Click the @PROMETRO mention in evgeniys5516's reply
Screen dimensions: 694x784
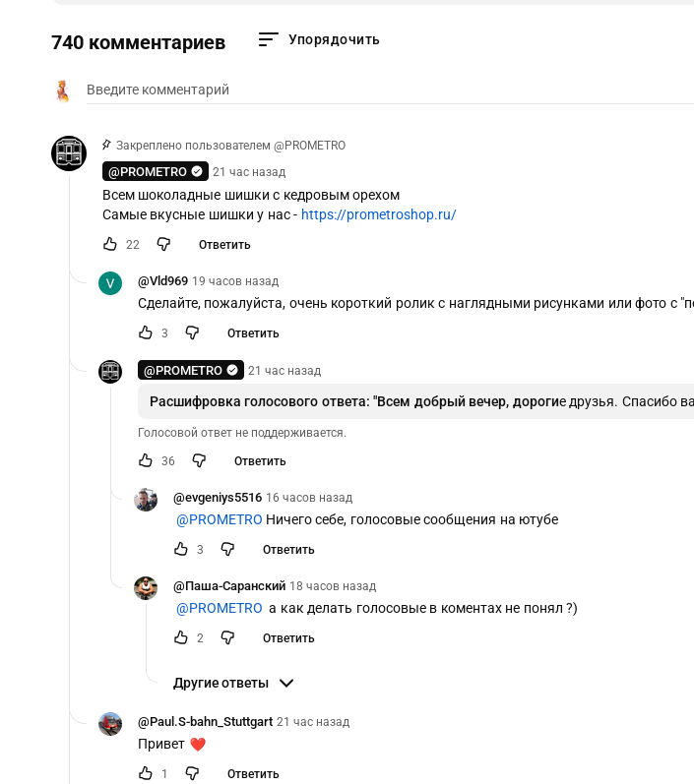click(x=219, y=519)
